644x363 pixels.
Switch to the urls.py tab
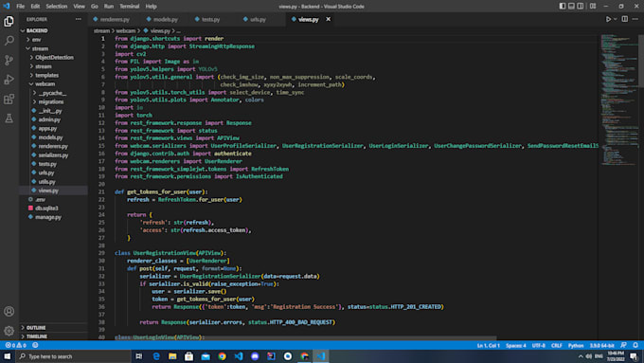258,19
